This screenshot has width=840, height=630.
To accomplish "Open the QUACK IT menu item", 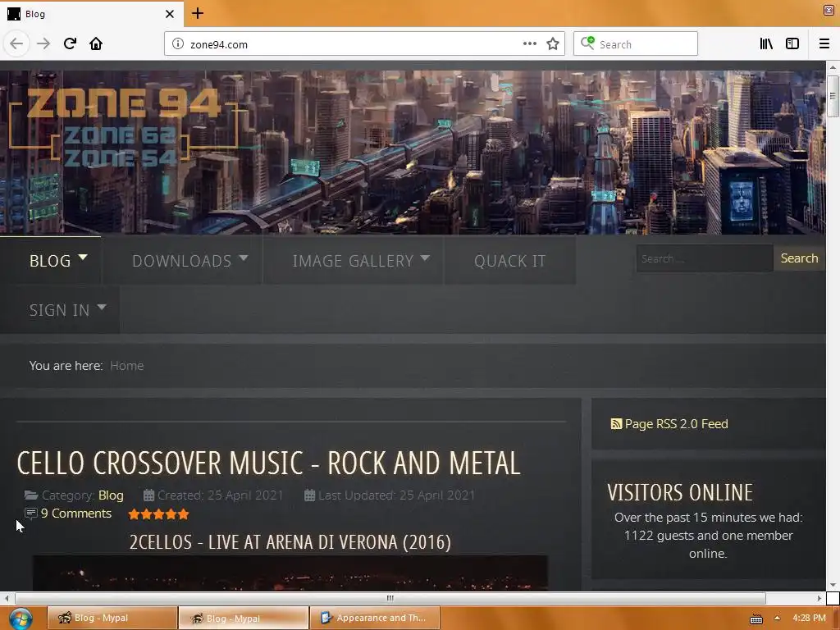I will coord(509,261).
